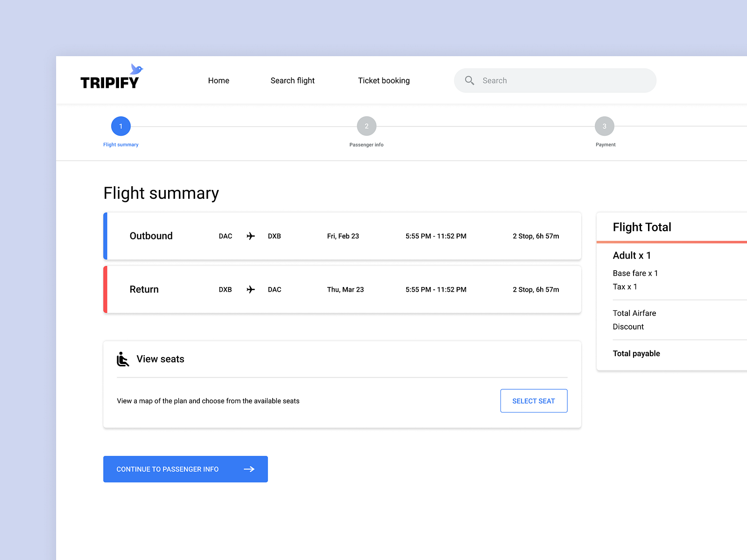This screenshot has width=747, height=560.
Task: Open the Search flight page
Action: click(292, 80)
